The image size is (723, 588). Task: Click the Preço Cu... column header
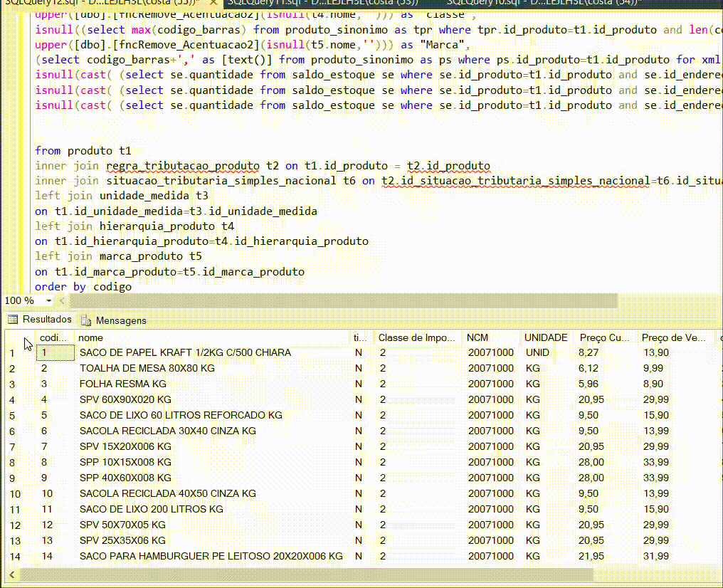click(x=606, y=337)
